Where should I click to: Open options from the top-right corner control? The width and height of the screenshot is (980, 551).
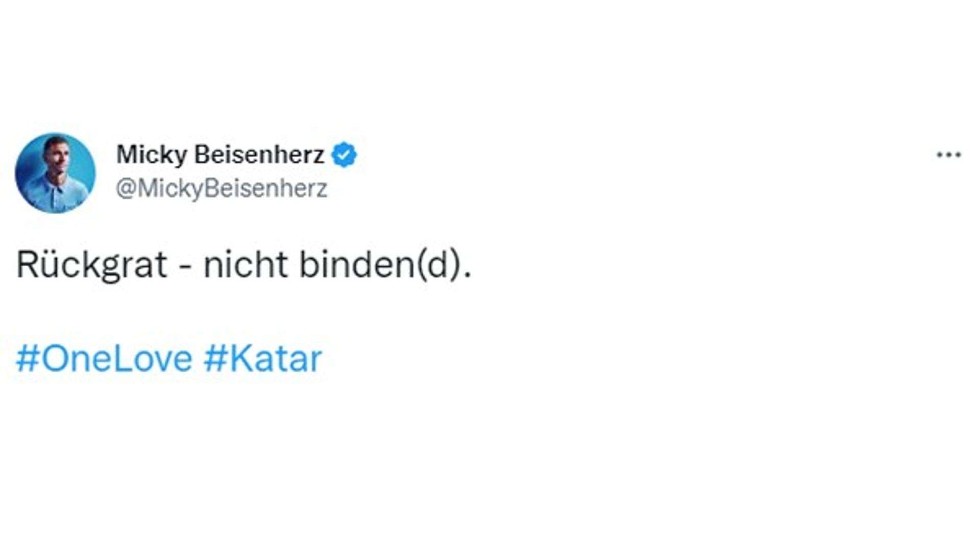tap(949, 154)
